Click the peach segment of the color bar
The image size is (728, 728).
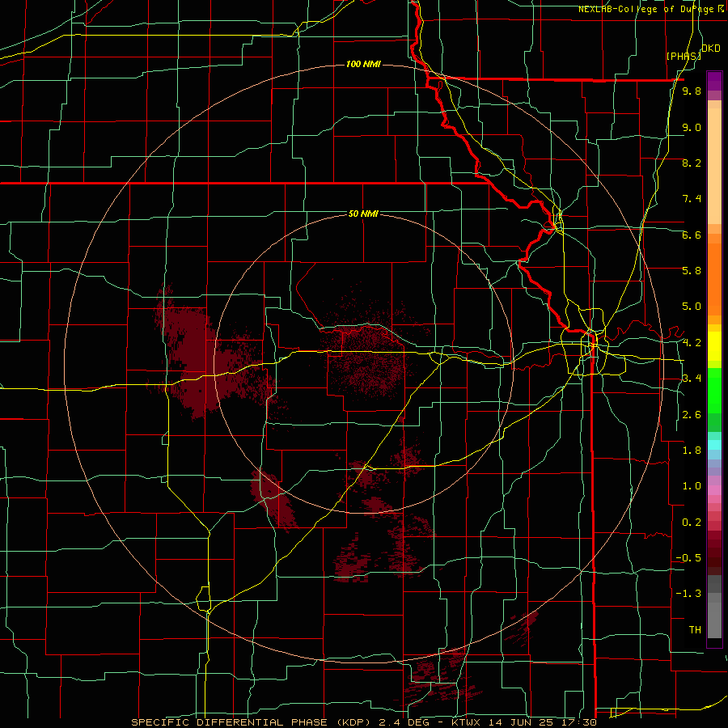tap(714, 166)
